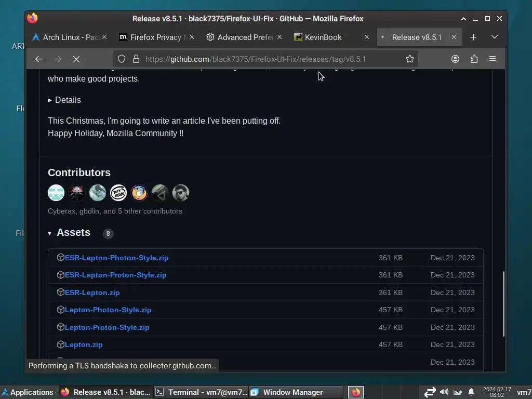The image size is (532, 399).
Task: Open the volume speaker tray icon
Action: coord(444,392)
